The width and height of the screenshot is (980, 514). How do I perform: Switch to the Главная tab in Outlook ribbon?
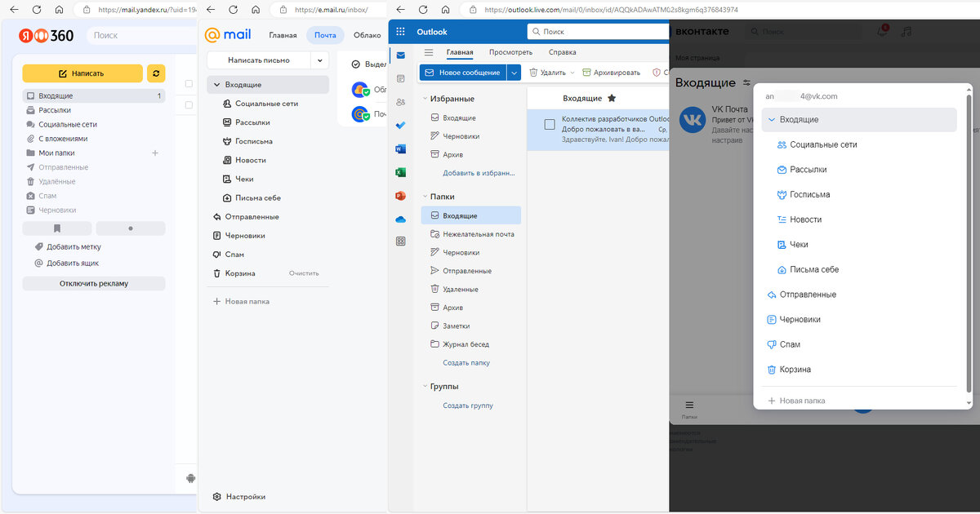point(460,52)
